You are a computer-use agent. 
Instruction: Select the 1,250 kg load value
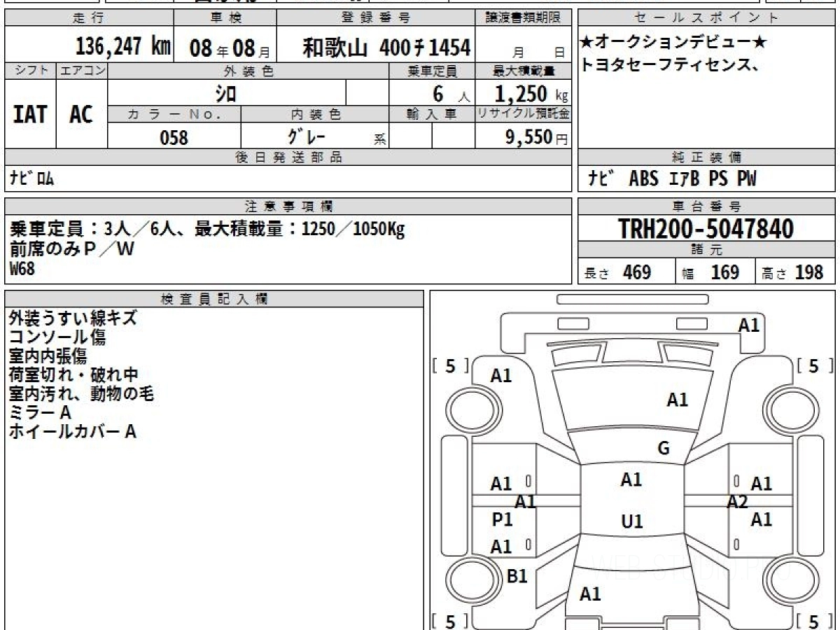click(531, 93)
